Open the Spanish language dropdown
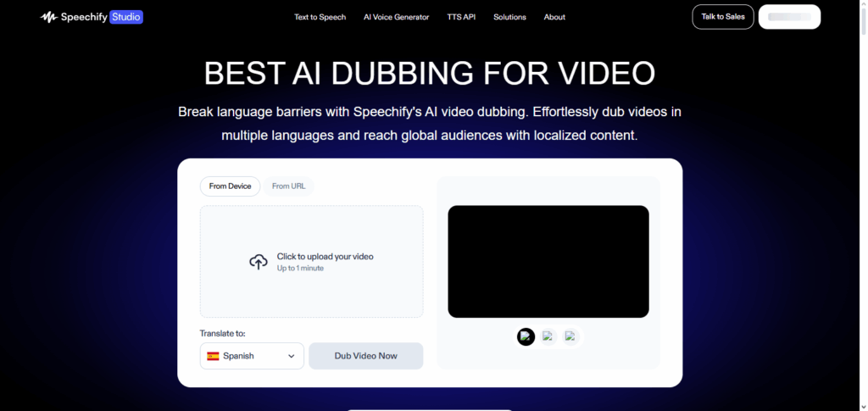Image resolution: width=868 pixels, height=411 pixels. [x=252, y=356]
